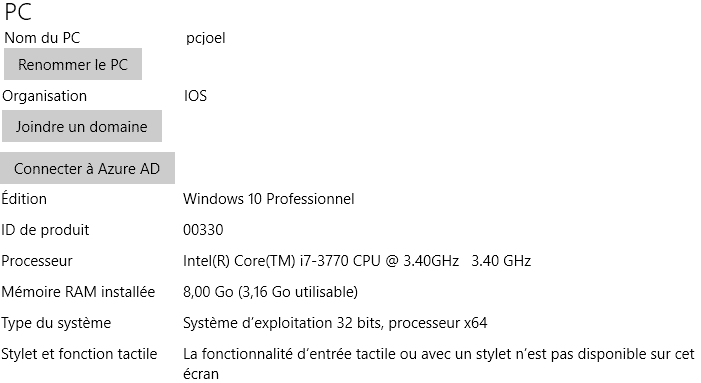701x383 pixels.
Task: Select the IOS organisation value
Action: click(195, 96)
